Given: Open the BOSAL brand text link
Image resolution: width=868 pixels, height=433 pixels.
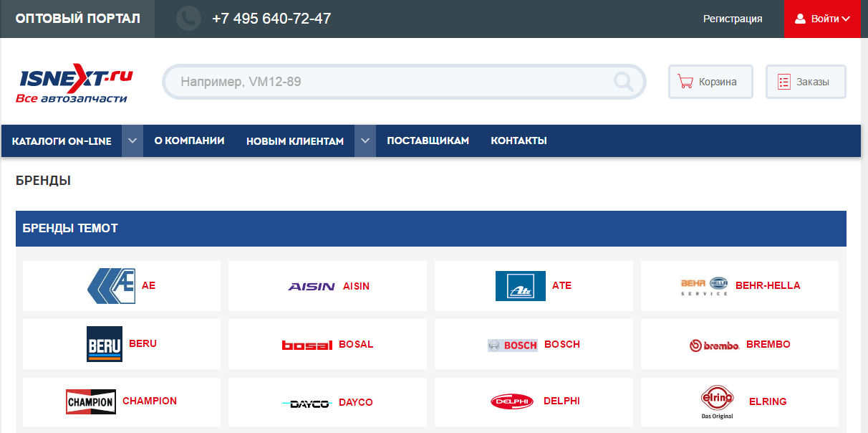Looking at the screenshot, I should (x=356, y=344).
